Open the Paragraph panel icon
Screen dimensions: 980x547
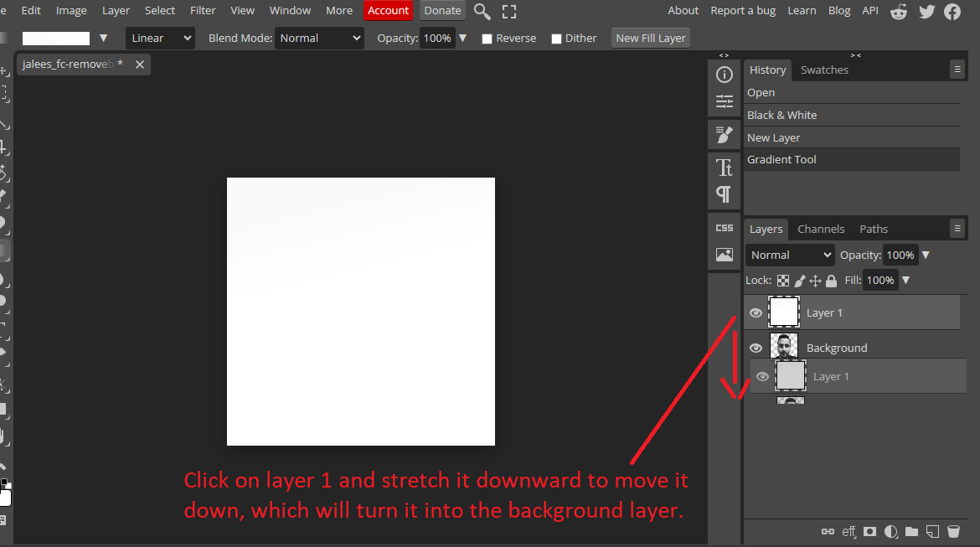click(x=725, y=194)
